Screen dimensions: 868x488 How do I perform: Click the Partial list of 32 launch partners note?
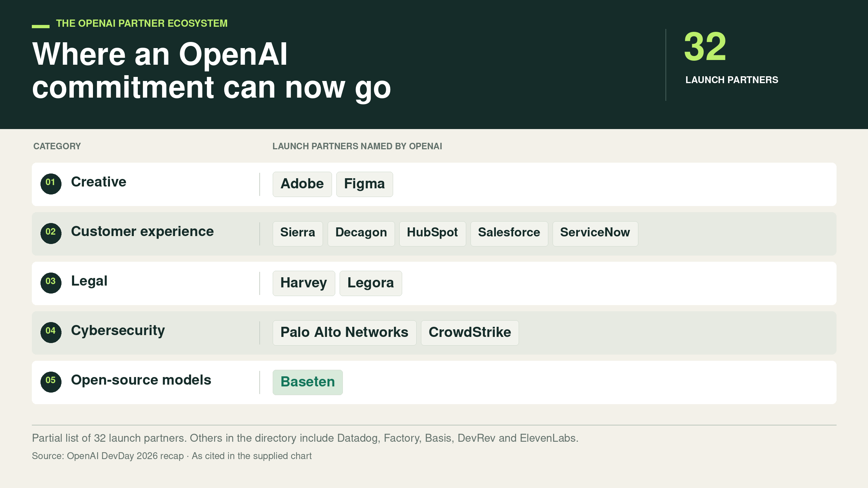point(305,438)
